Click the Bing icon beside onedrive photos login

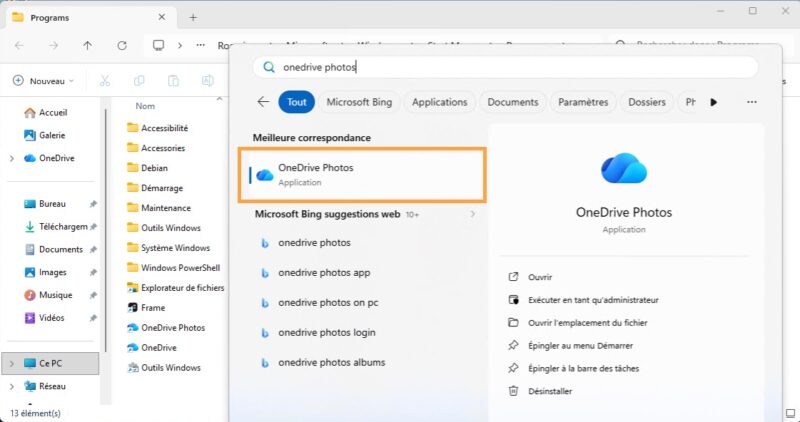click(x=265, y=333)
